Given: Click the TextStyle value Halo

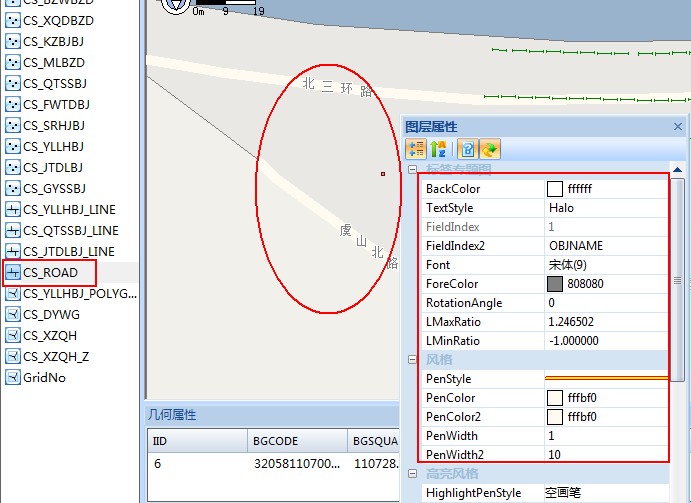Looking at the screenshot, I should tap(561, 208).
